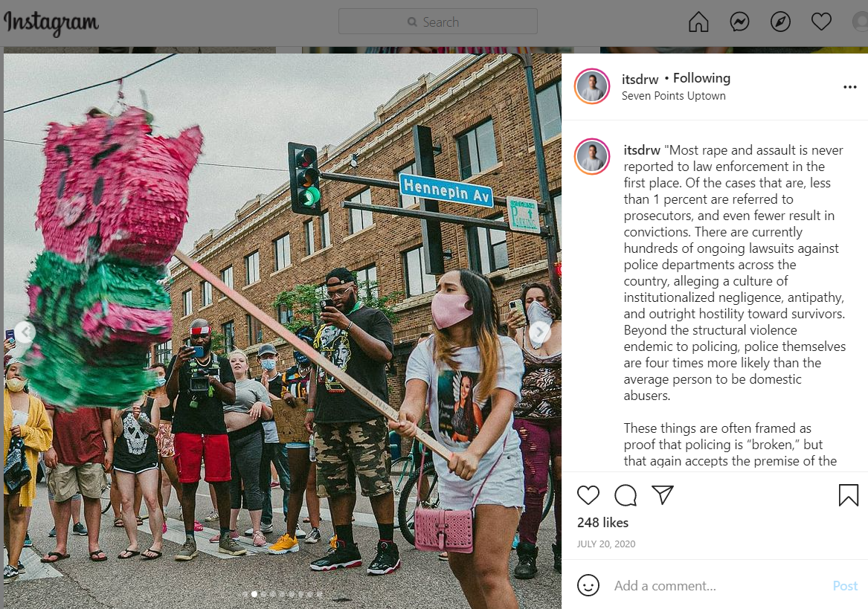Click the Post comment button
Viewport: 868px width, 609px height.
point(845,586)
